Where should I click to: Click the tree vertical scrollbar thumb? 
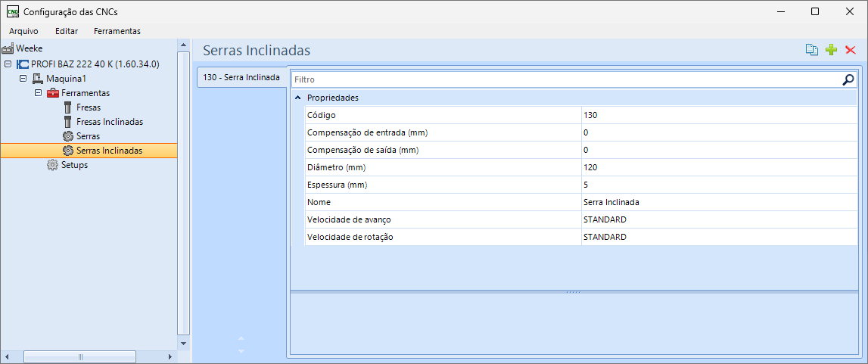pos(183,193)
